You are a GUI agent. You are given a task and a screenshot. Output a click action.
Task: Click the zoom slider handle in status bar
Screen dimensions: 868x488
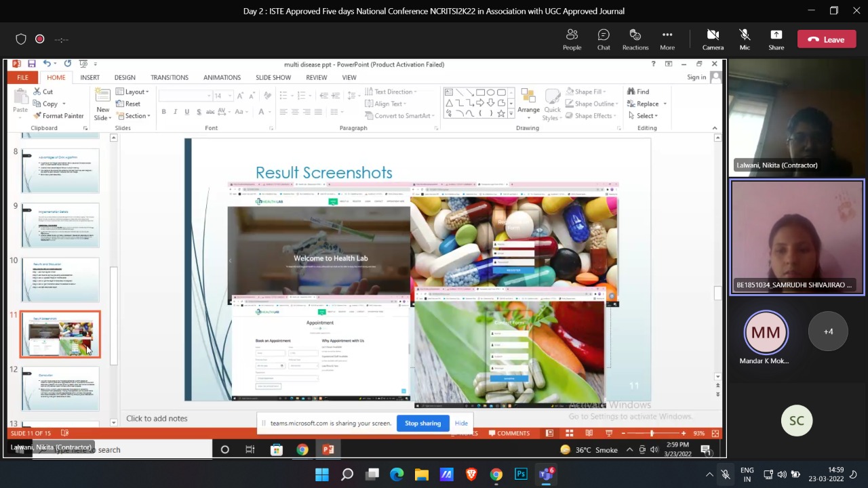652,433
